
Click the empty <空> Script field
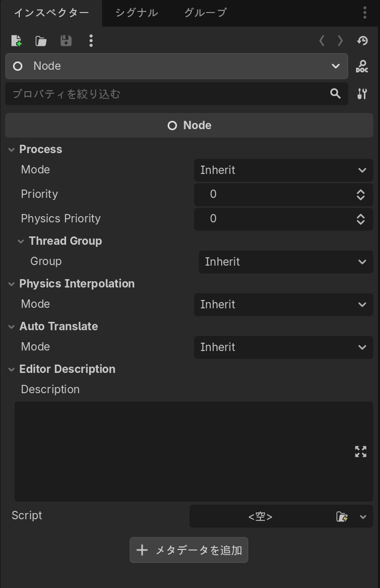260,516
